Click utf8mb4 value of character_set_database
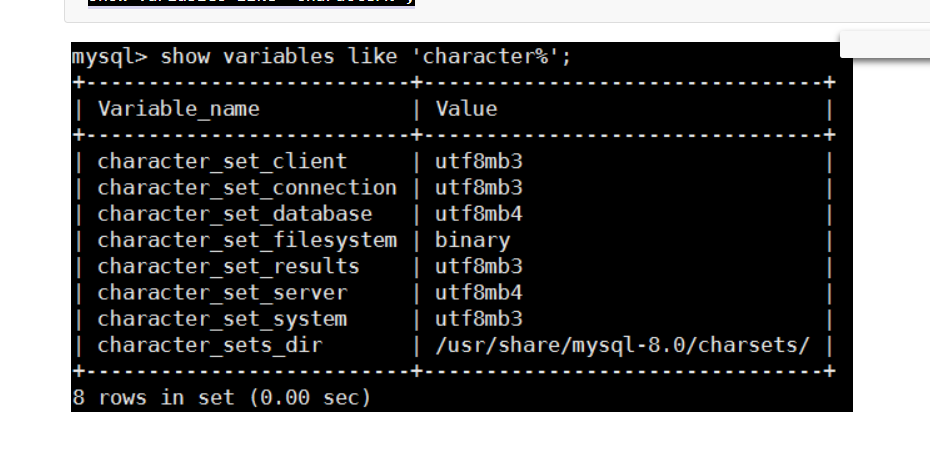 478,213
